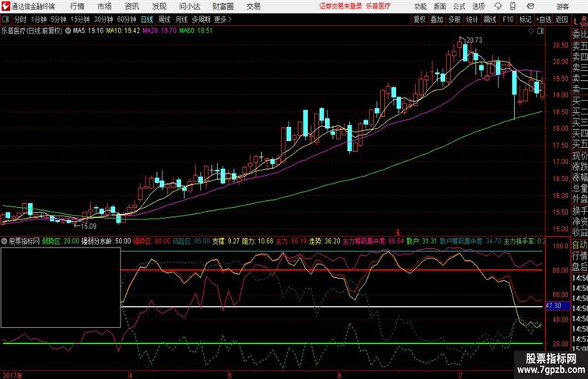Select the 日线 daily tab

tap(147, 19)
